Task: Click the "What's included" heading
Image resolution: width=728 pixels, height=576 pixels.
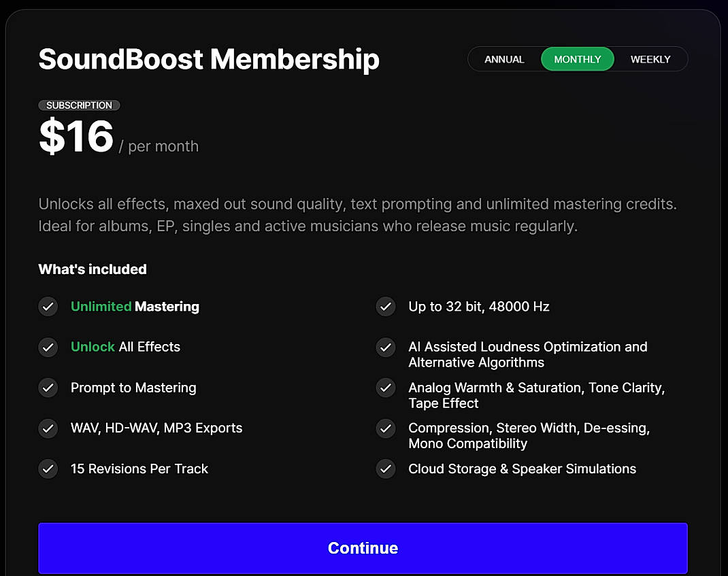Action: (93, 269)
